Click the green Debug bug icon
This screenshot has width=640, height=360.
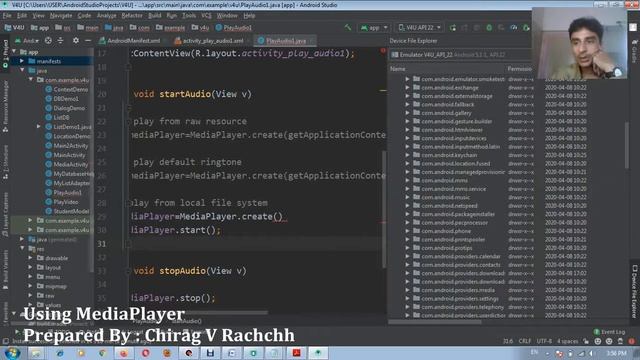(489, 28)
